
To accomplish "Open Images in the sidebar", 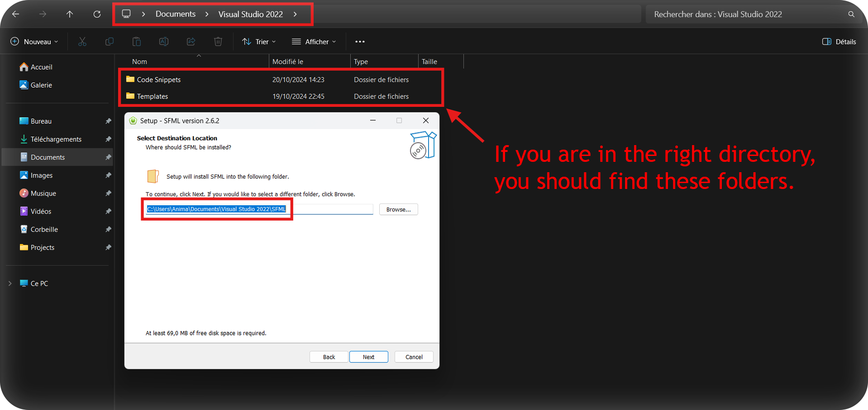I will coord(42,175).
